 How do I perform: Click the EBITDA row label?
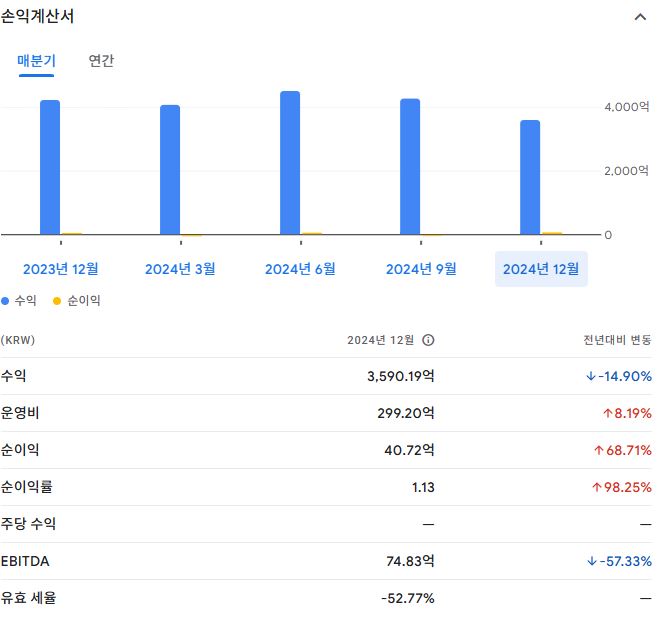click(25, 561)
